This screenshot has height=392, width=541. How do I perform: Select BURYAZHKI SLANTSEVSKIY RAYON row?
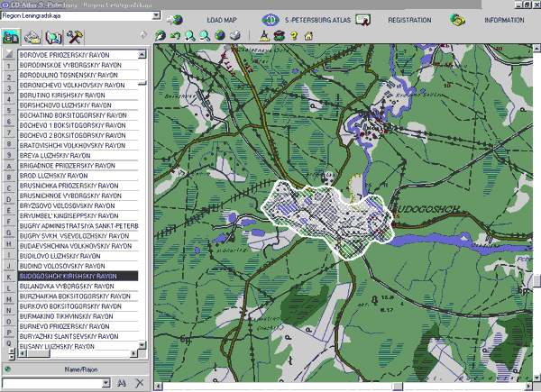78,336
